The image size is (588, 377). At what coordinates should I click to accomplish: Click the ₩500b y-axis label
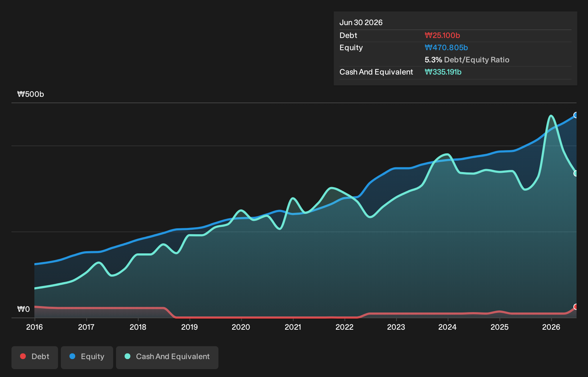click(31, 94)
